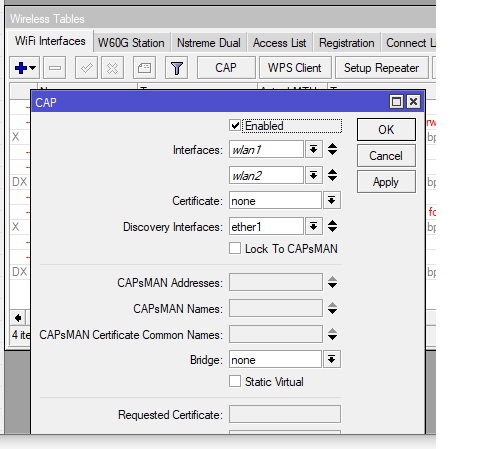
Task: Click up-down arrows beside wlan2 field
Action: pos(332,175)
